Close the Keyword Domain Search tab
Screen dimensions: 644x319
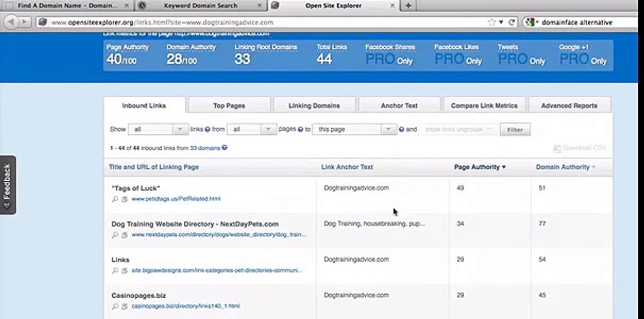260,6
